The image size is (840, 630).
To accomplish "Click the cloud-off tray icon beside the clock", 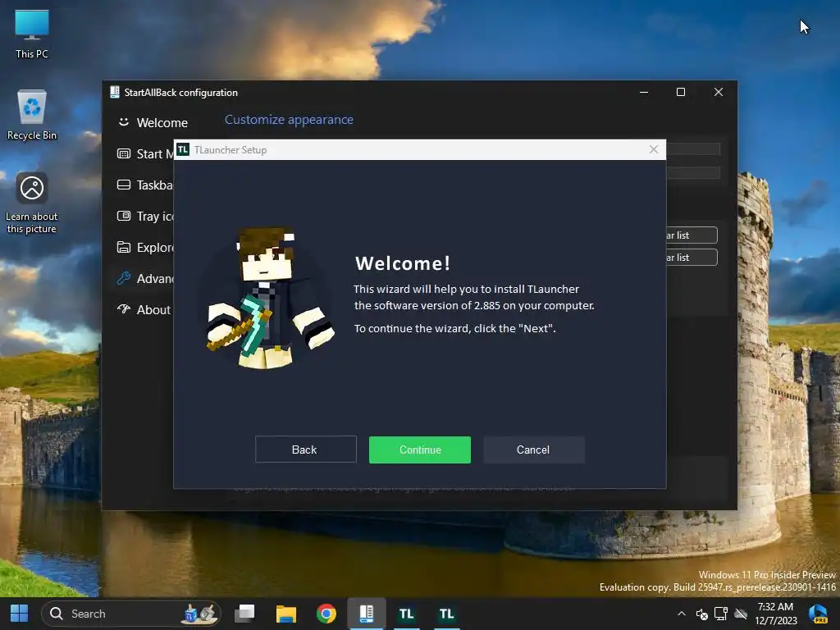I will (741, 614).
